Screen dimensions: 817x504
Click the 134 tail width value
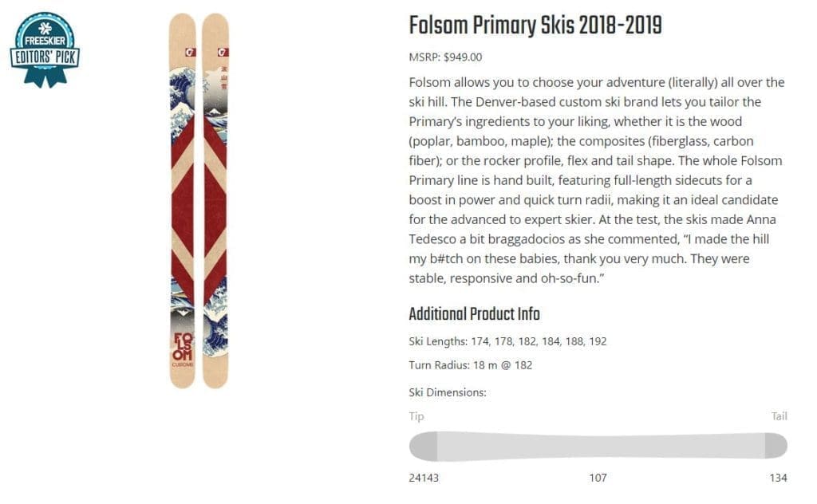(x=779, y=478)
